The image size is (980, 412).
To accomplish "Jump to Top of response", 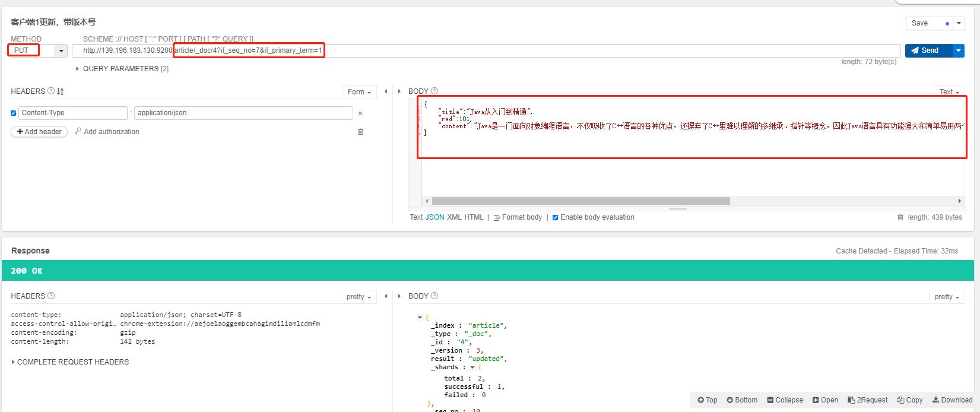I will [708, 400].
